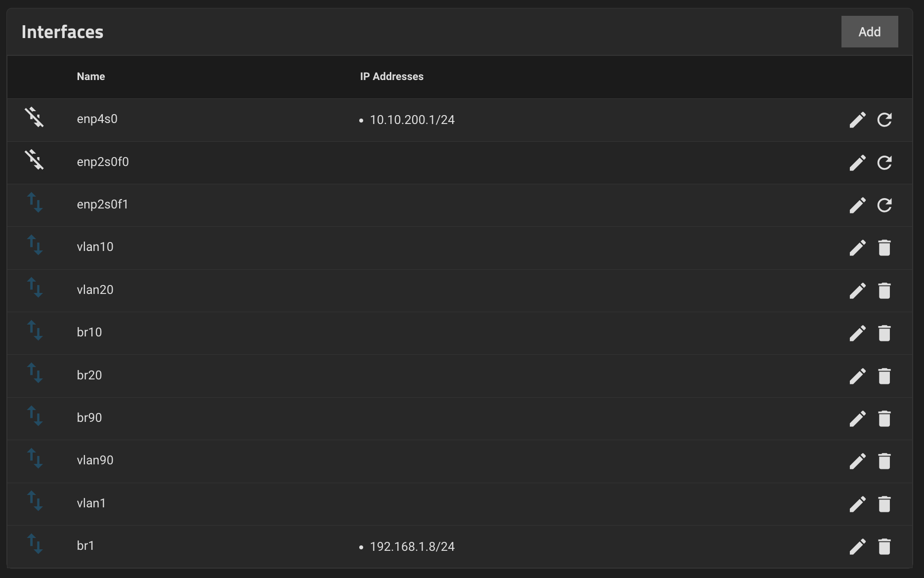Edit the enp2s0f0 interface
924x578 pixels.
coord(857,163)
